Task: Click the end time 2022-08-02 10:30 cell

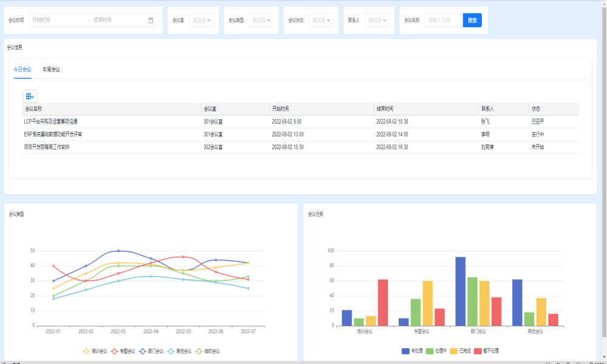Action: tap(392, 121)
